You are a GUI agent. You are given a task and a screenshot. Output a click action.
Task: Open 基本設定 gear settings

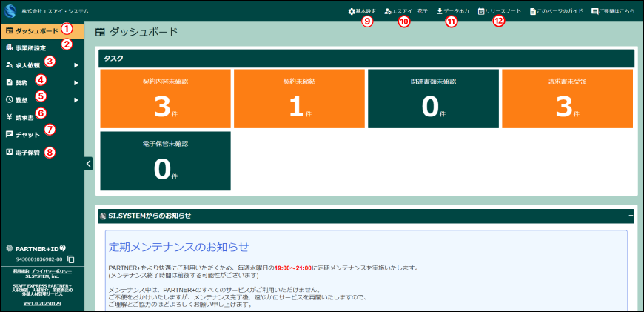pyautogui.click(x=362, y=12)
